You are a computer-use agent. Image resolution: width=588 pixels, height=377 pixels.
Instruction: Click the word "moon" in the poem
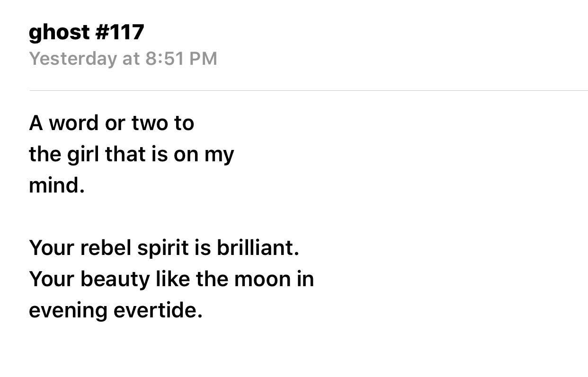point(259,279)
